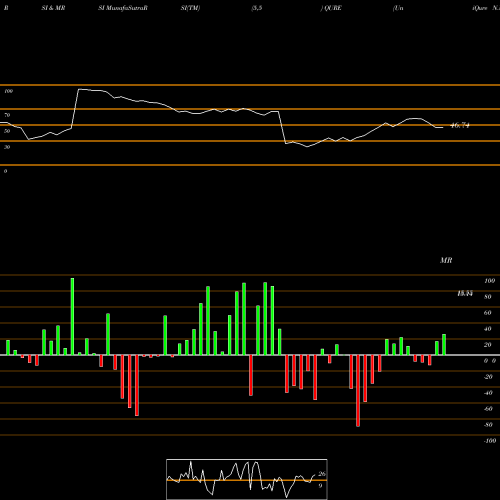The image size is (500, 500).
Task: Click the MR axis label 60
Action: click(488, 313)
